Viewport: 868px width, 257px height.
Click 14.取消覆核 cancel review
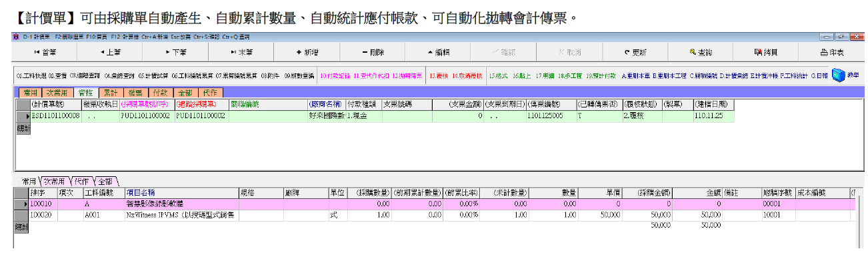(x=467, y=76)
